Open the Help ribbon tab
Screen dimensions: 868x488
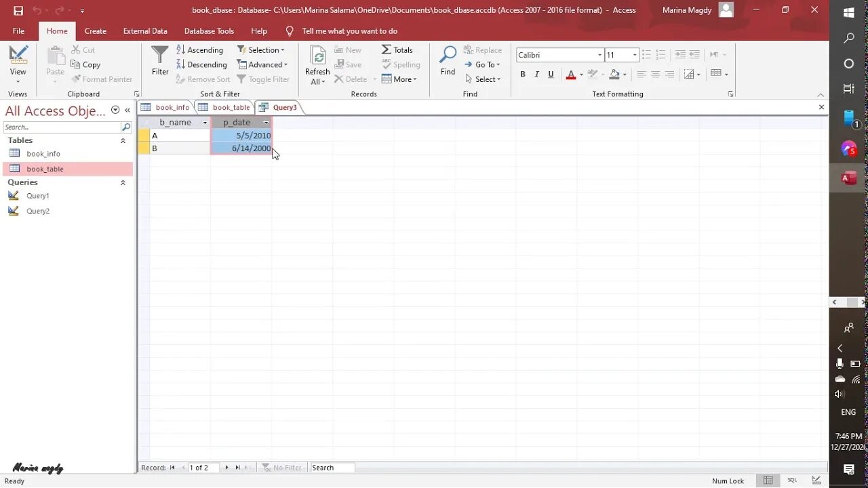[258, 31]
